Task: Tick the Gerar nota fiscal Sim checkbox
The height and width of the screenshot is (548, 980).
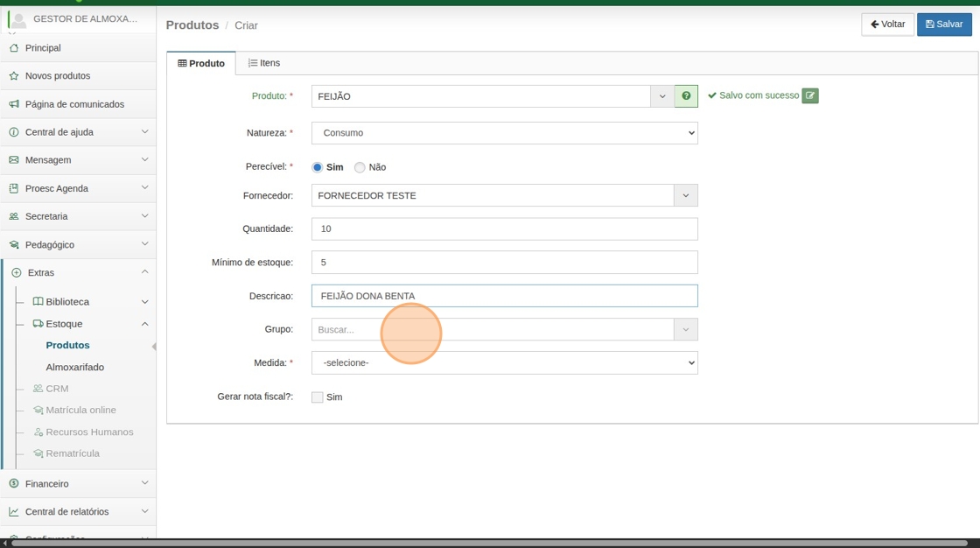Action: tap(318, 397)
